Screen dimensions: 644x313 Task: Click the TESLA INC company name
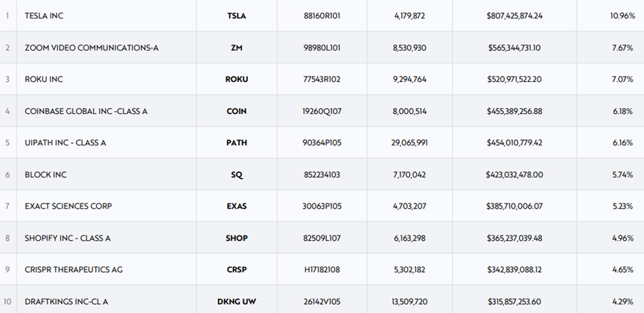tap(44, 16)
